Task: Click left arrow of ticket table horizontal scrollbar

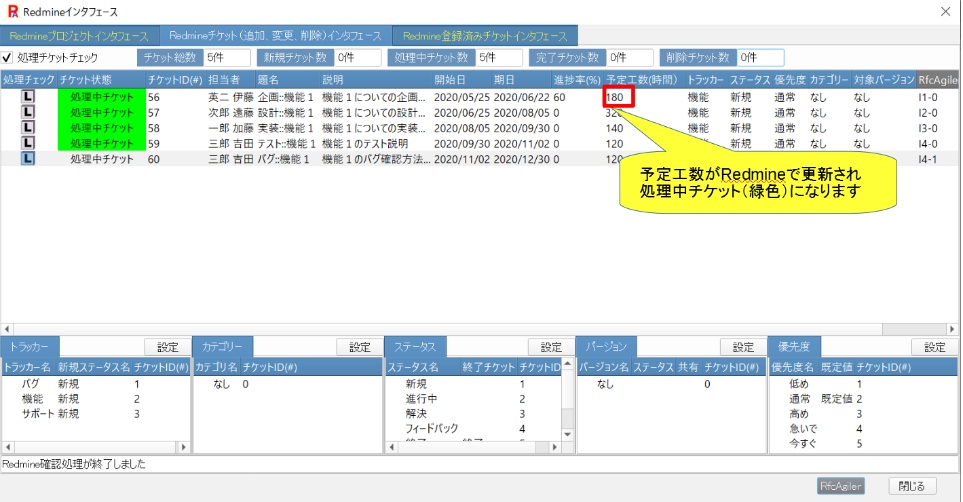Action: point(7,329)
